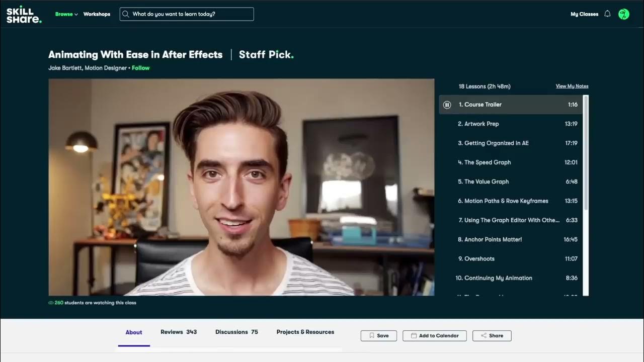
Task: Pause the Course Trailer lesson
Action: [447, 105]
